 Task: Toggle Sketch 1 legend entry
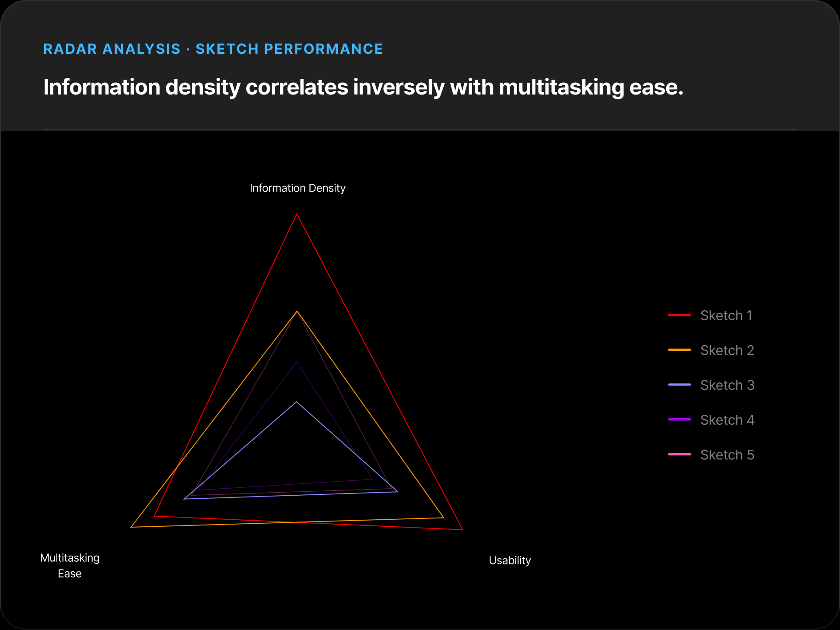[x=710, y=315]
